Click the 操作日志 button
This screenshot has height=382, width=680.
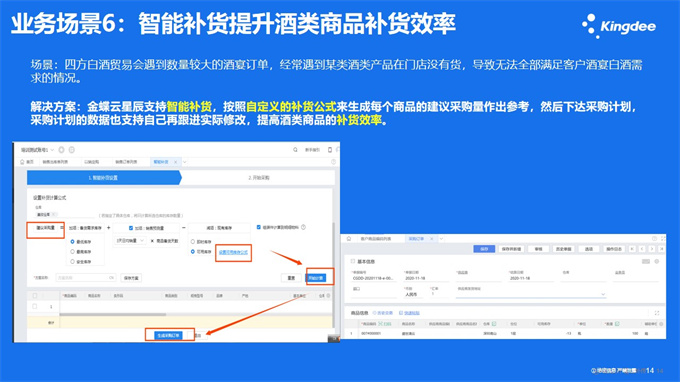(614, 249)
